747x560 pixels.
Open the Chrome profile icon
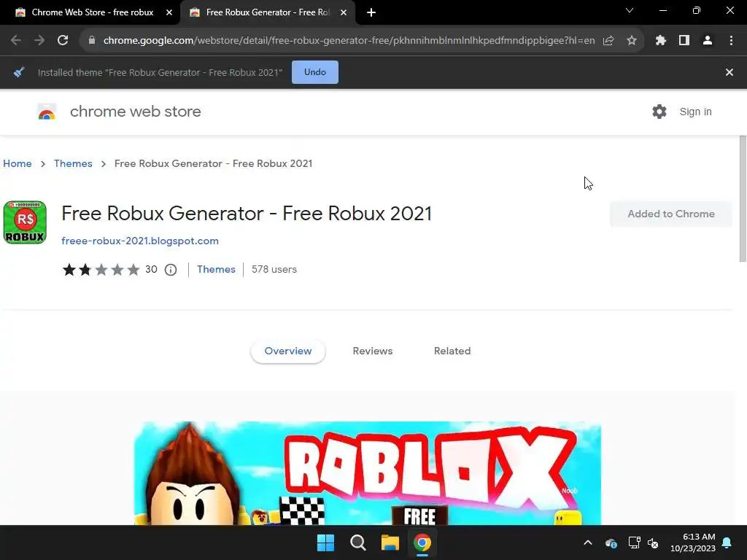pos(708,41)
